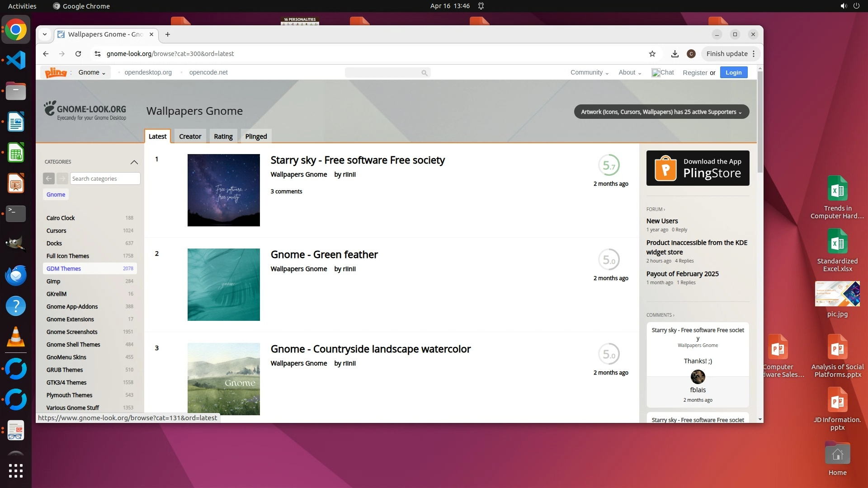Image resolution: width=868 pixels, height=488 pixels.
Task: Click the categories back arrow button
Action: 49,178
